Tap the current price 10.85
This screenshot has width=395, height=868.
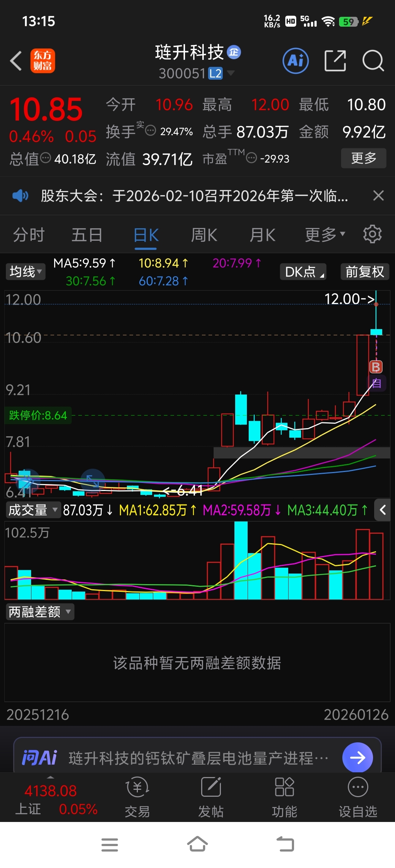tap(46, 110)
